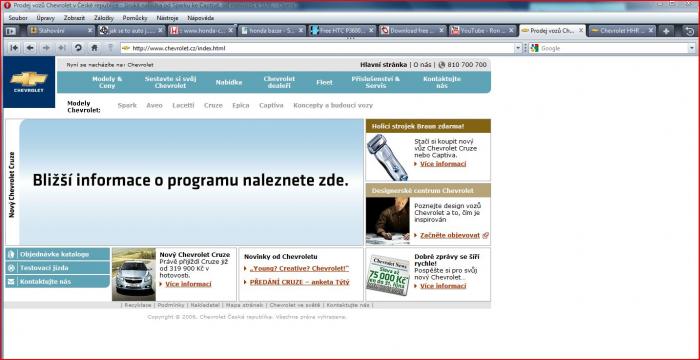This screenshot has width=700, height=360.
Task: Click the Rewind navigation button
Action: point(14,48)
